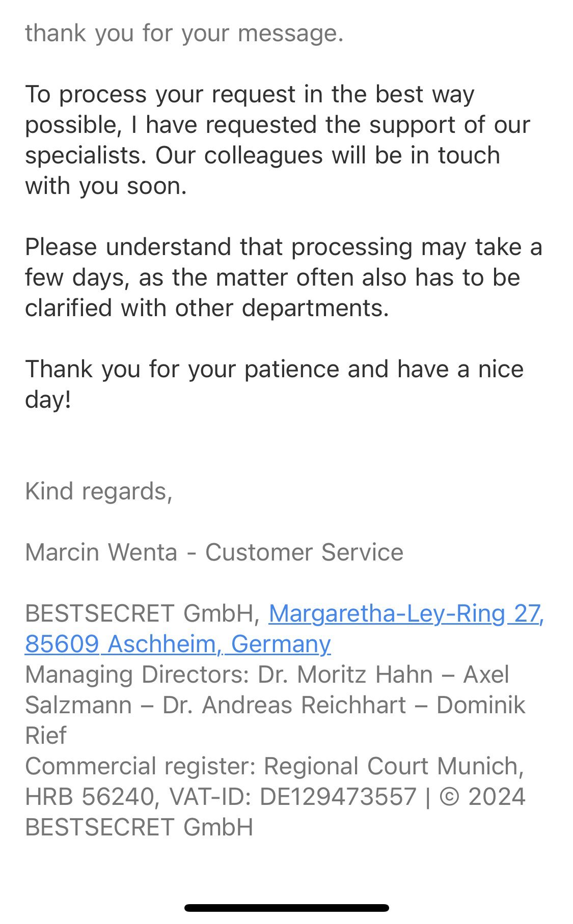The height and width of the screenshot is (924, 573).
Task: Tap the home indicator bar at the bottom
Action: [286, 908]
